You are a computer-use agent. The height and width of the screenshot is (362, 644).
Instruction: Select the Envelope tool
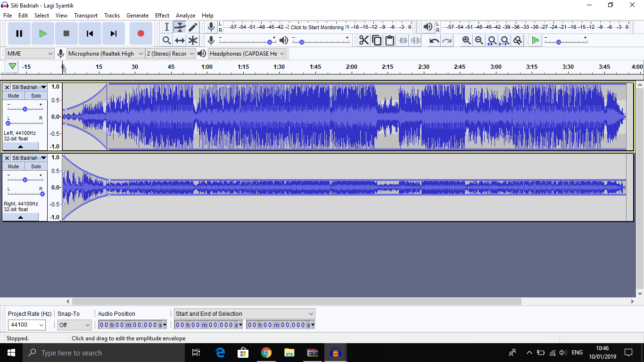coord(180,27)
